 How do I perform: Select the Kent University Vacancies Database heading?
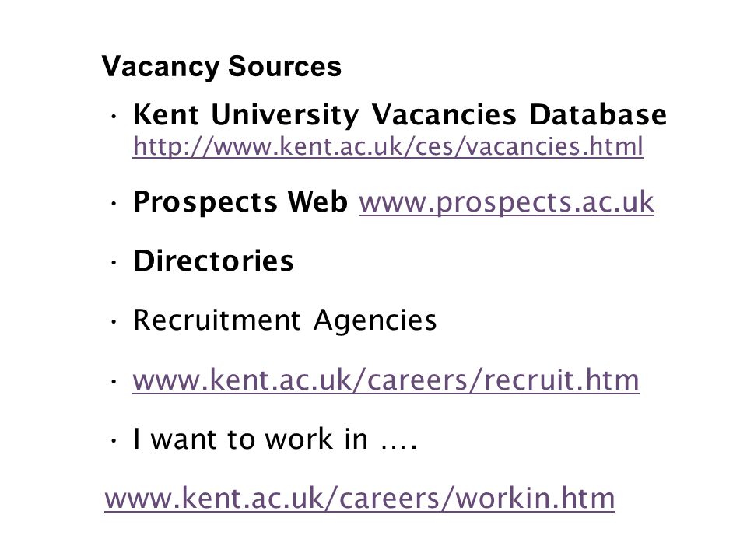tap(400, 115)
